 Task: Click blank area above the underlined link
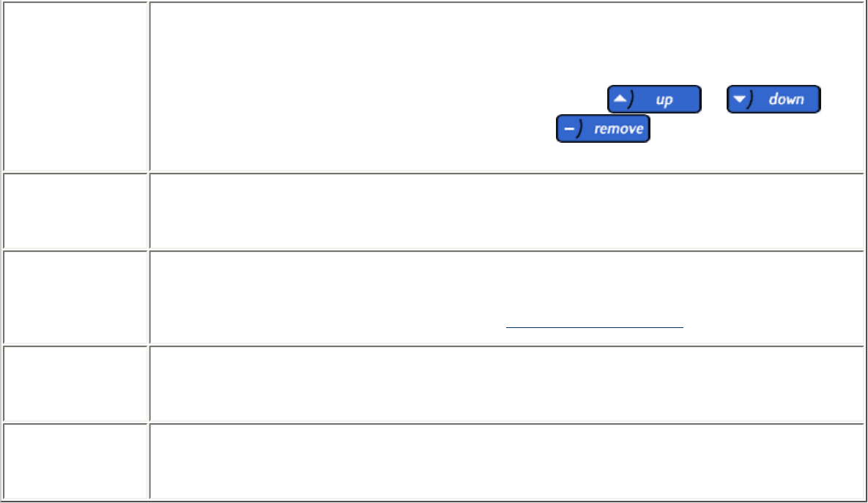[x=595, y=286]
